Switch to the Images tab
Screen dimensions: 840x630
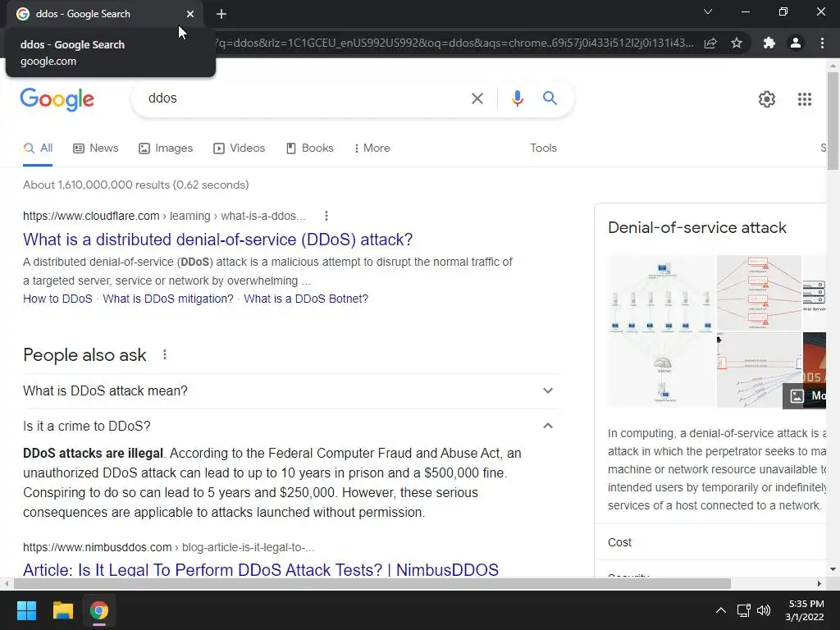pyautogui.click(x=166, y=148)
